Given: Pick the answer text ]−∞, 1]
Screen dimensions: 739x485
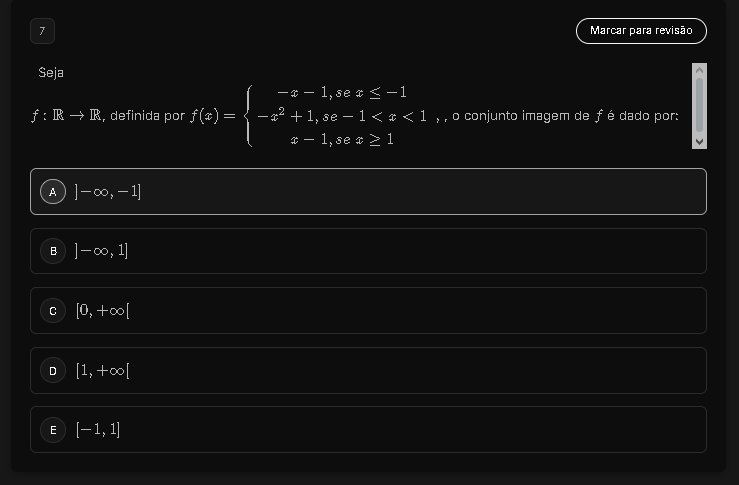Looking at the screenshot, I should pyautogui.click(x=102, y=251).
